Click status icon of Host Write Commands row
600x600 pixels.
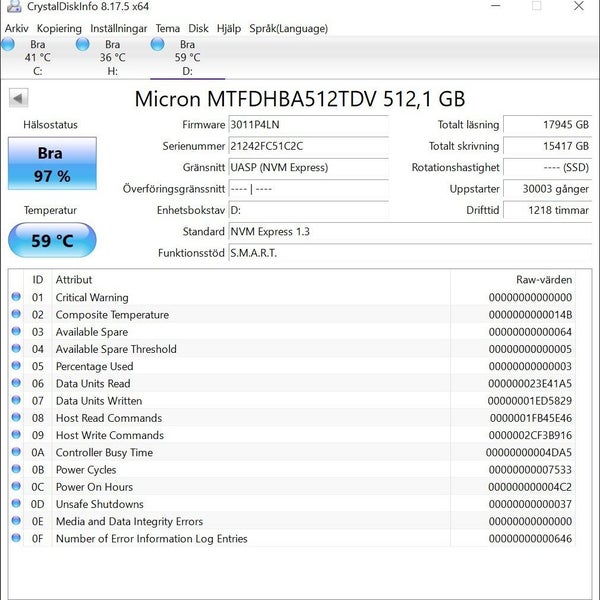(16, 434)
